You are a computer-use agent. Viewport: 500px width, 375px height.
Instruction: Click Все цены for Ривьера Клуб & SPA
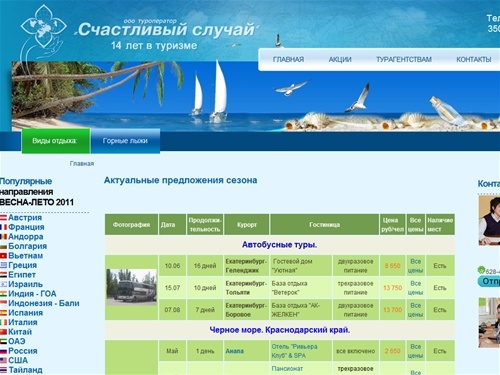[416, 351]
